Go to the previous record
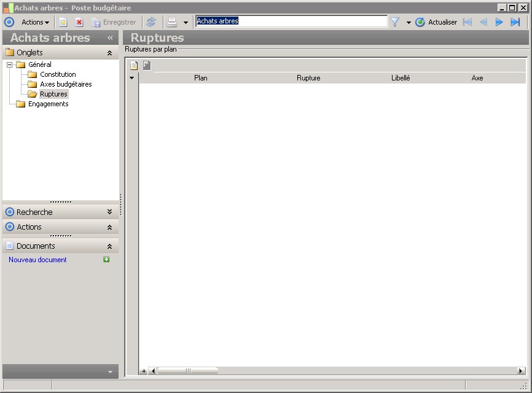Screen dimensions: 532x393 coord(483,22)
